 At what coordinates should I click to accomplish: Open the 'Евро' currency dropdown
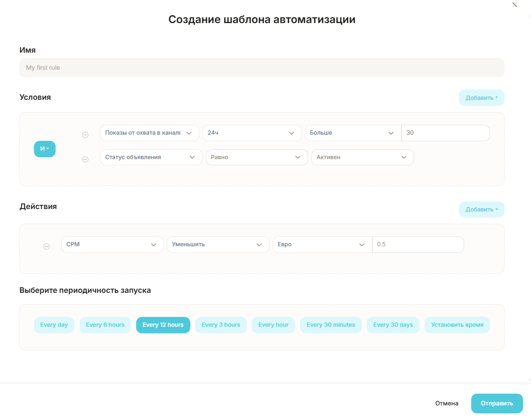coord(322,244)
